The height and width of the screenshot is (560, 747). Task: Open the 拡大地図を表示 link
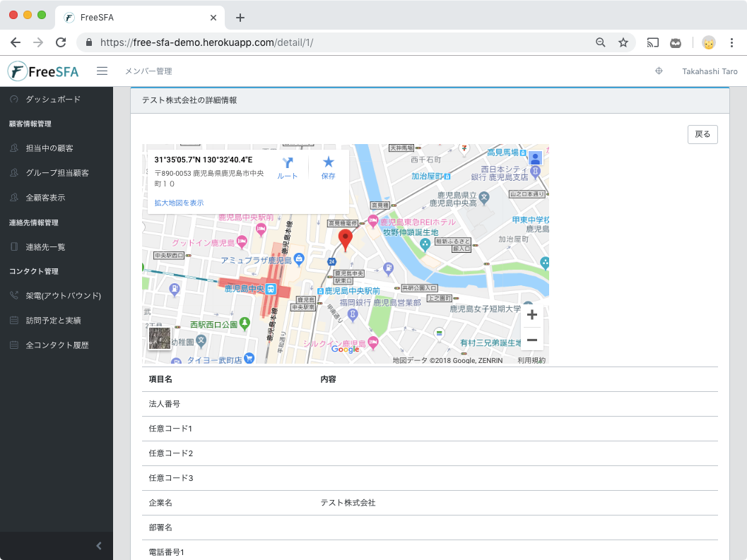[179, 203]
